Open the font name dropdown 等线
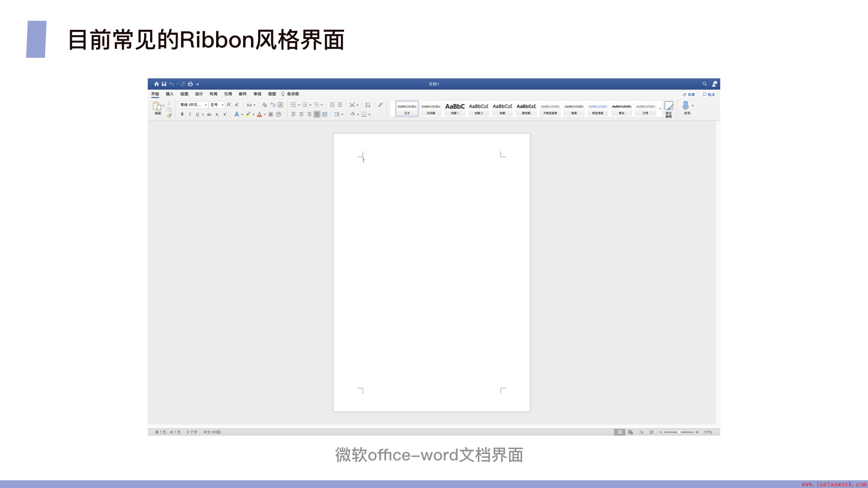The height and width of the screenshot is (488, 868). [193, 105]
